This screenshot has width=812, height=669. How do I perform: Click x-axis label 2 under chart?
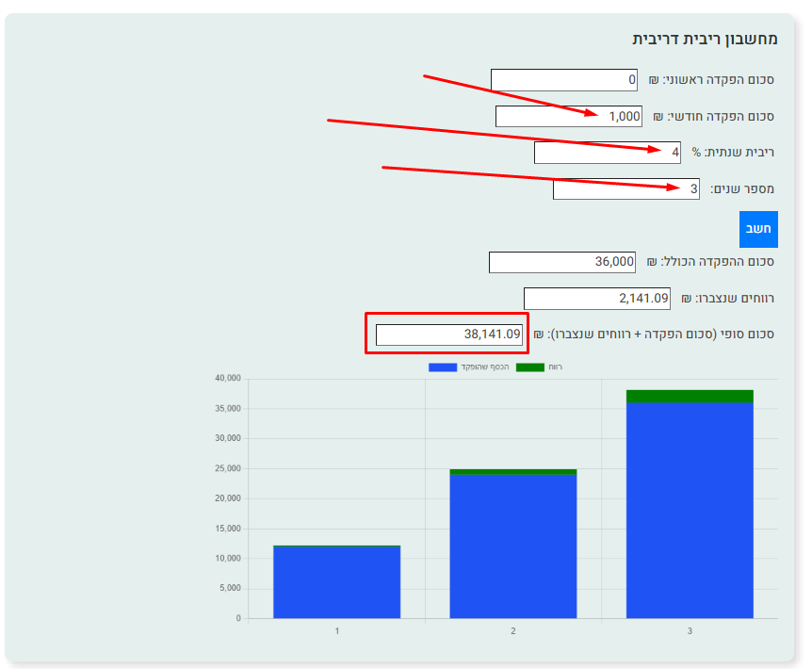tap(513, 631)
